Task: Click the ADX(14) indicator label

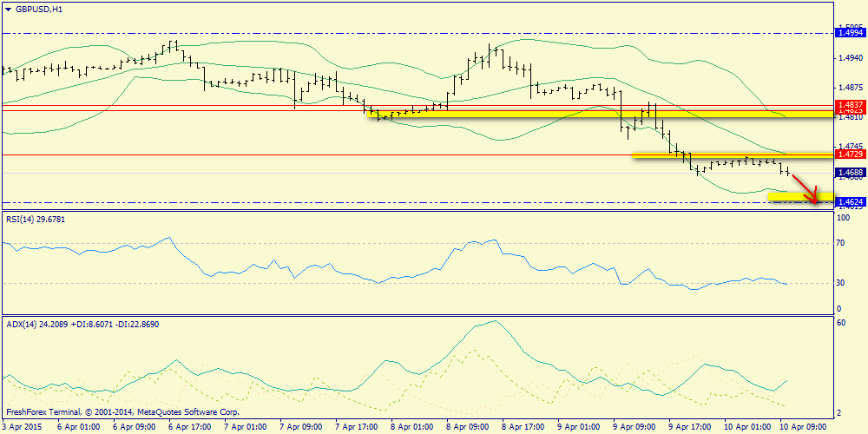Action: point(82,325)
